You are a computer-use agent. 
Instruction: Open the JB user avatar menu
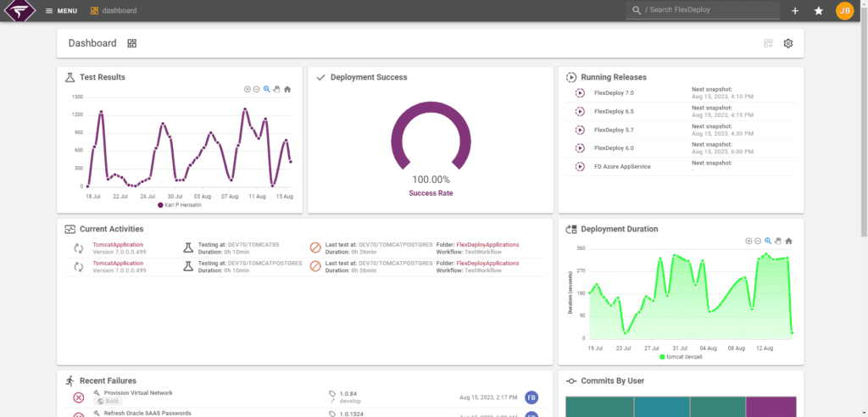pyautogui.click(x=845, y=10)
